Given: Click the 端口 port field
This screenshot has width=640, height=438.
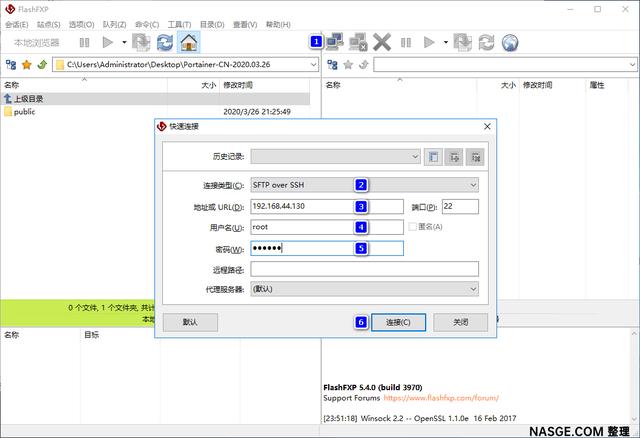Looking at the screenshot, I should click(x=460, y=206).
